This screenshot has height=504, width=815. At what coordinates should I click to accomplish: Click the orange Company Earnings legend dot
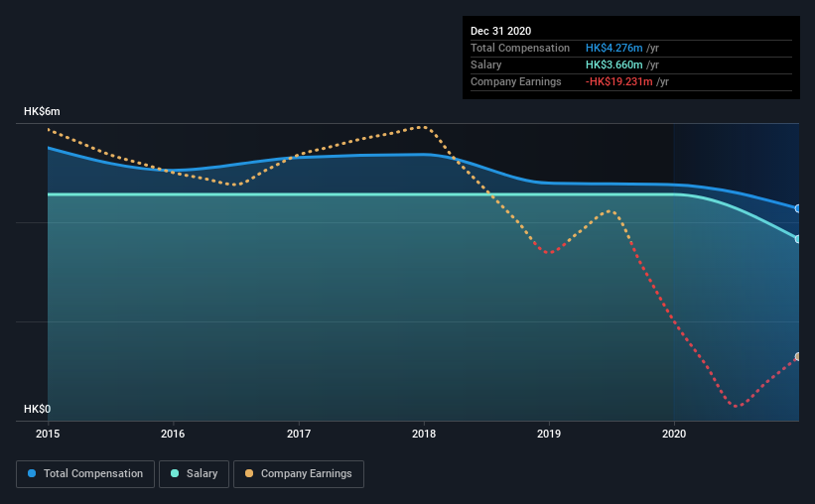pos(249,473)
